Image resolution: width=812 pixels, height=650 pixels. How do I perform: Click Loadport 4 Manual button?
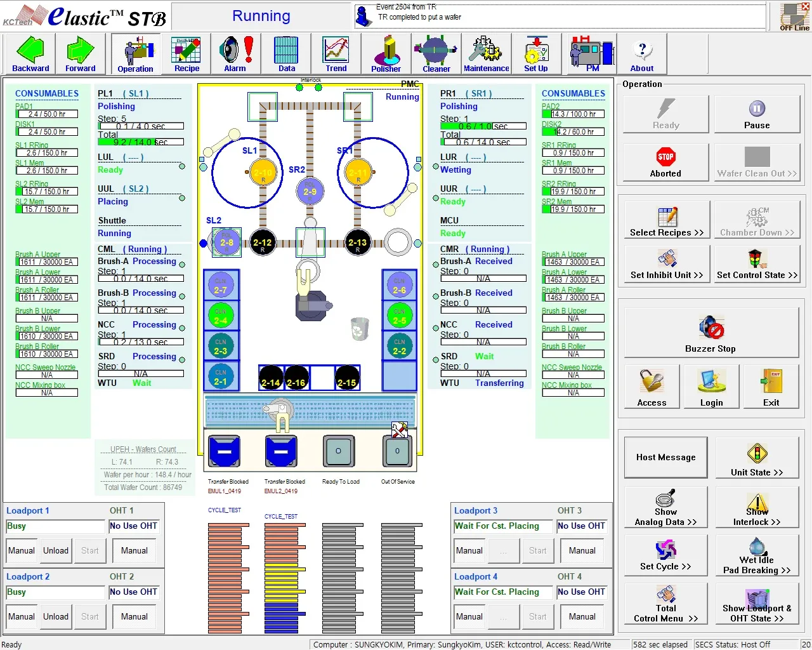pos(469,616)
